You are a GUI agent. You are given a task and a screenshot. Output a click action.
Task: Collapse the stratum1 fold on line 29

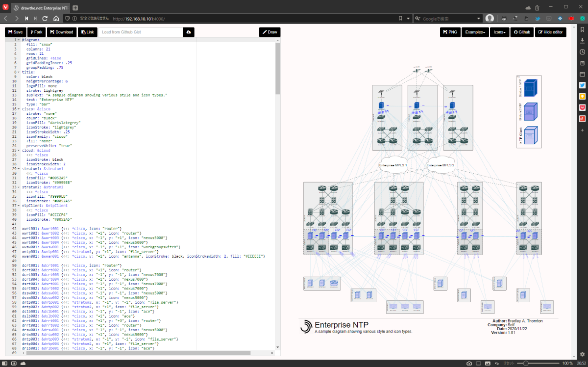coord(19,168)
